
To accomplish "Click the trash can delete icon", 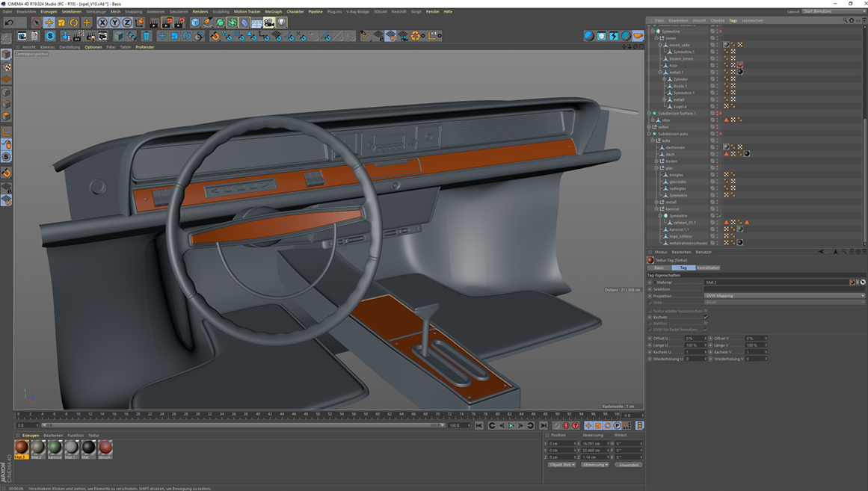I will (147, 36).
